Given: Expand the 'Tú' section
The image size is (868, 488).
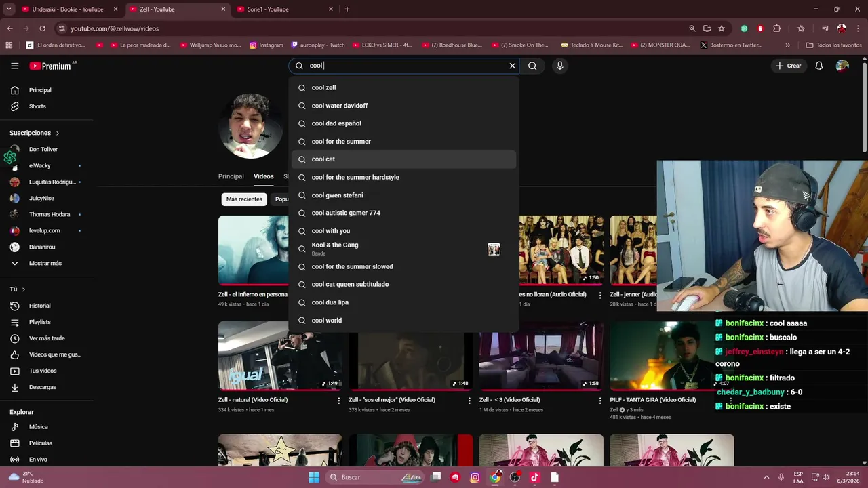Looking at the screenshot, I should click(17, 289).
